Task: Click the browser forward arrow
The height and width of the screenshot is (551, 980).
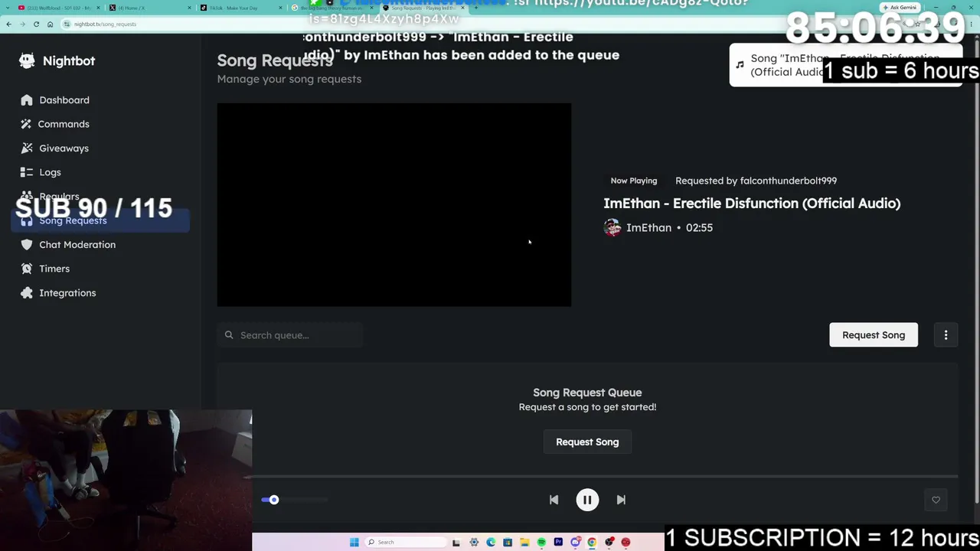Action: point(22,24)
